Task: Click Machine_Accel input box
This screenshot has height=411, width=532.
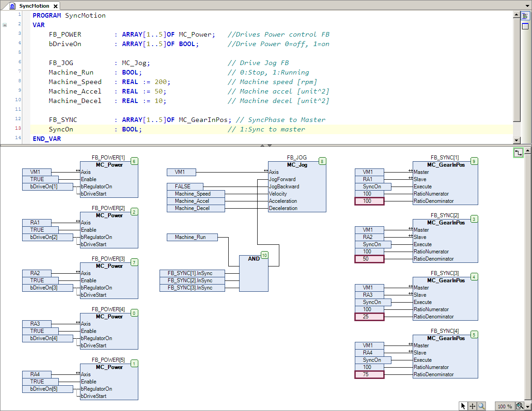Action: (196, 201)
